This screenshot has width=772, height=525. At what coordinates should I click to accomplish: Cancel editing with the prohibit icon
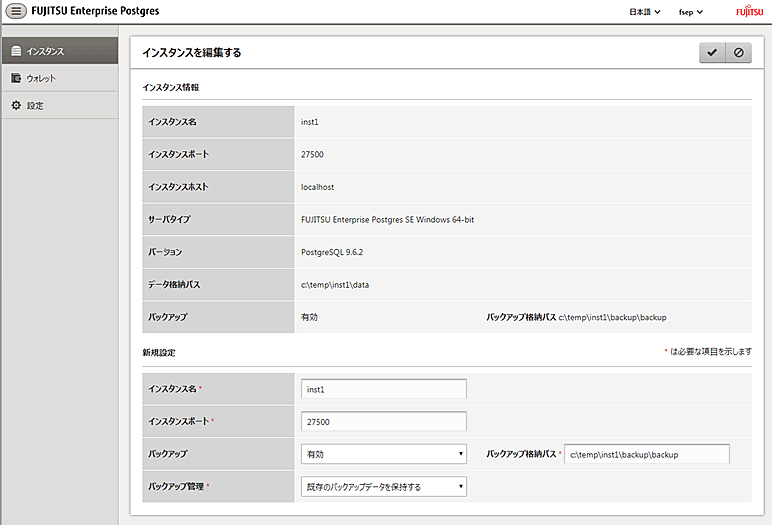tap(739, 53)
